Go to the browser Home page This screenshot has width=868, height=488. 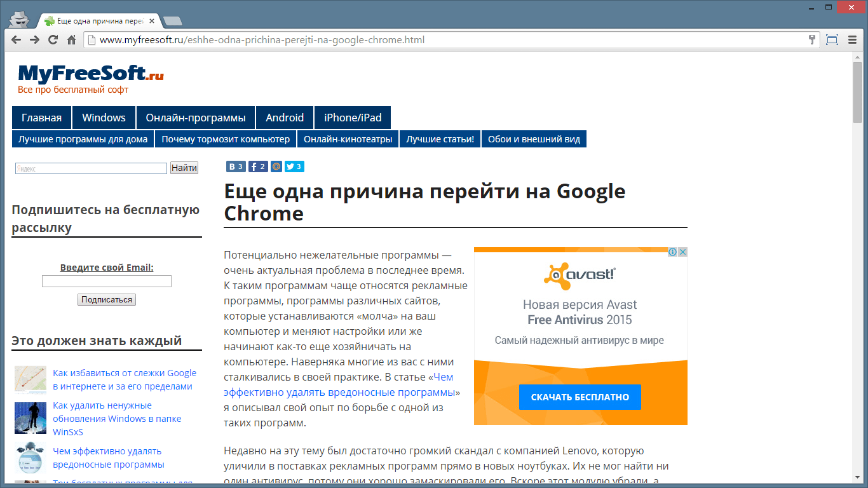(72, 40)
